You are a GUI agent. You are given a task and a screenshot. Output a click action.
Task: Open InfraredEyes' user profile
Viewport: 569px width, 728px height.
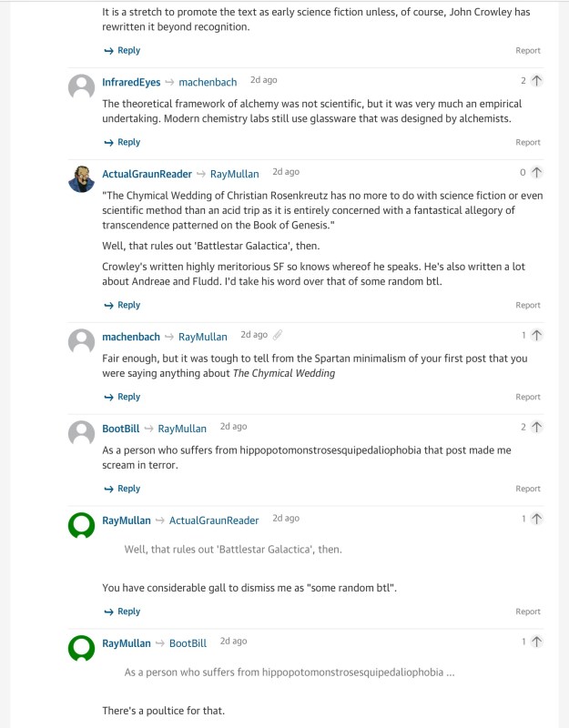point(131,82)
